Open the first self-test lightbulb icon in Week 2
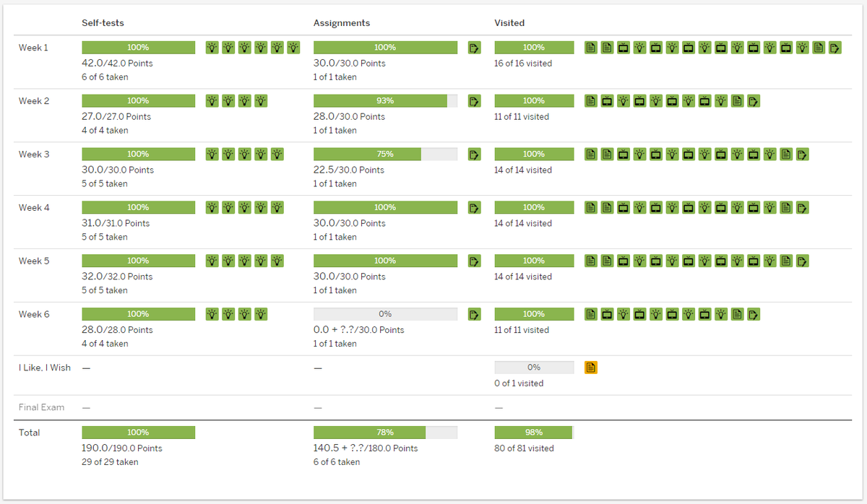 coord(212,101)
